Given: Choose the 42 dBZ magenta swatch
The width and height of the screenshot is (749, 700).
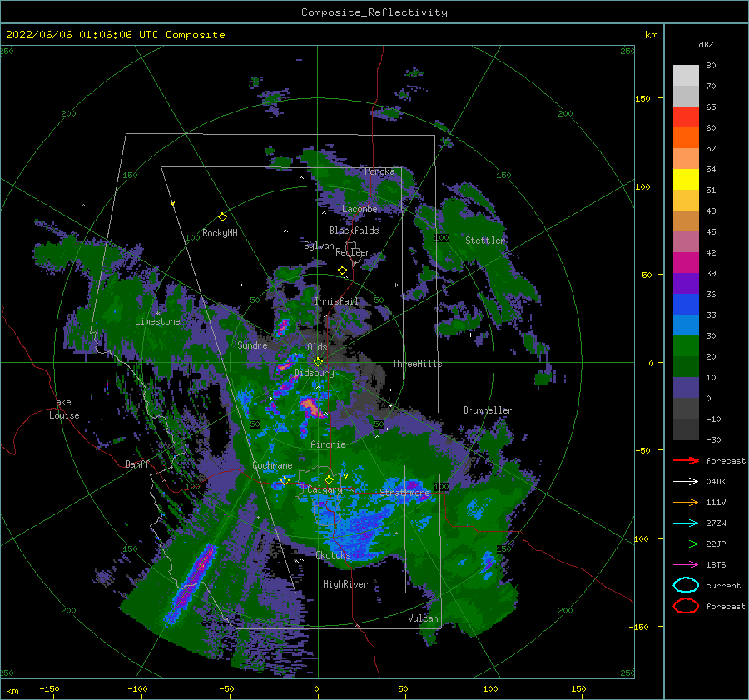Looking at the screenshot, I should [686, 262].
